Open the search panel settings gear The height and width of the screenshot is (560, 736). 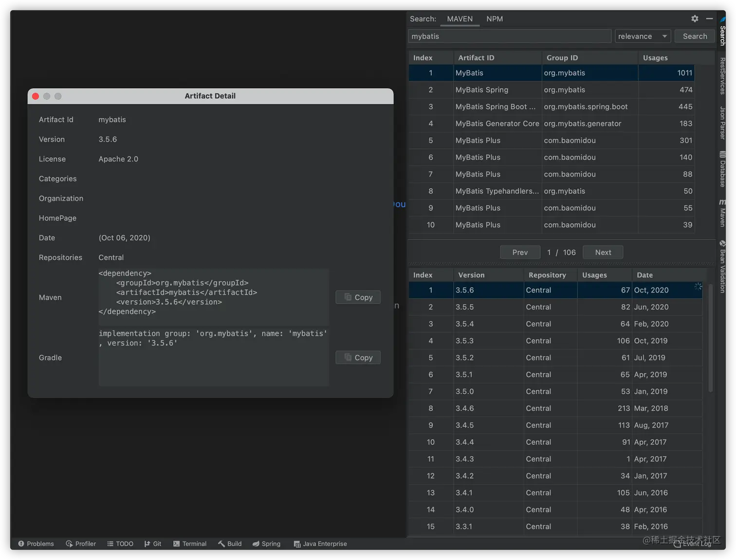tap(695, 18)
